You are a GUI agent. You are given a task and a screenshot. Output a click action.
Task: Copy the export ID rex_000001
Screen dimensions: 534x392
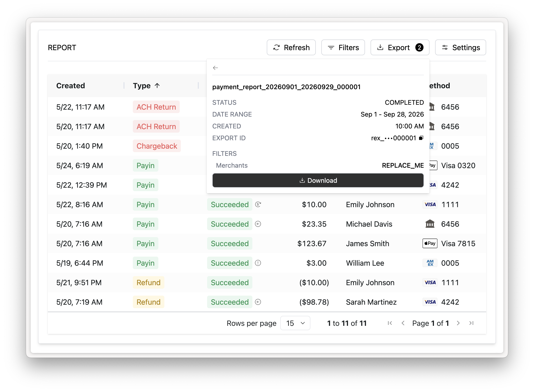421,138
